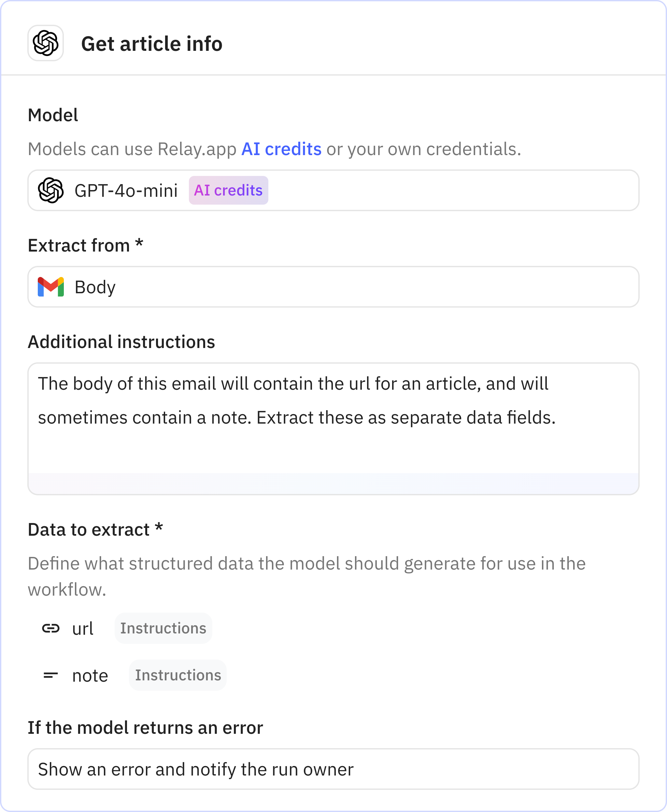
Task: Click the GPT-4o-mini model name
Action: click(x=126, y=190)
